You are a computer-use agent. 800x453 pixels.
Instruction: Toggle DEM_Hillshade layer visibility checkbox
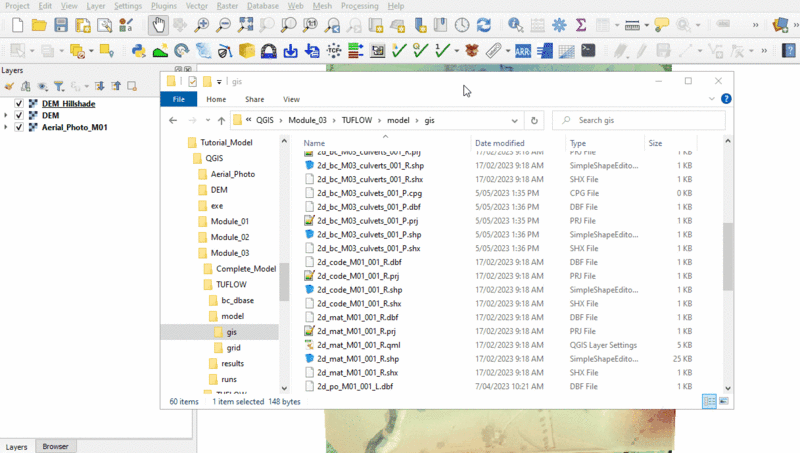coord(19,103)
